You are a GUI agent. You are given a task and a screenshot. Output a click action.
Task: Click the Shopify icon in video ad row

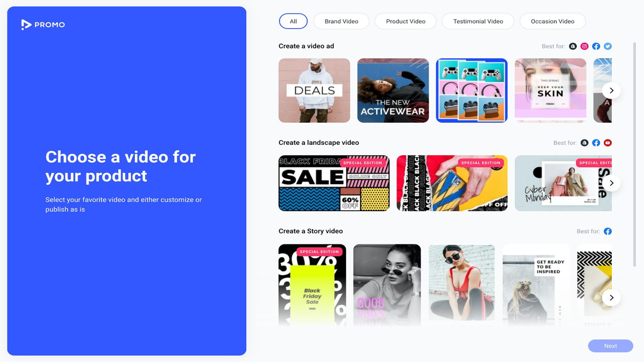(x=573, y=46)
